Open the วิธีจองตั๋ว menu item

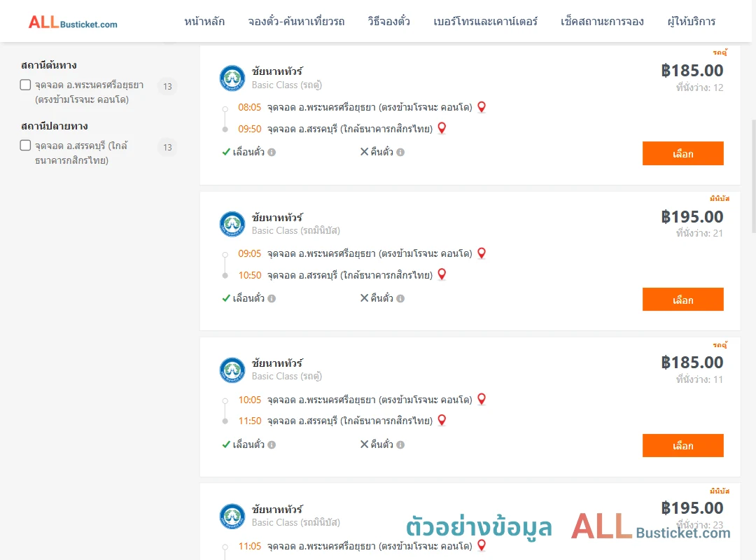click(388, 21)
